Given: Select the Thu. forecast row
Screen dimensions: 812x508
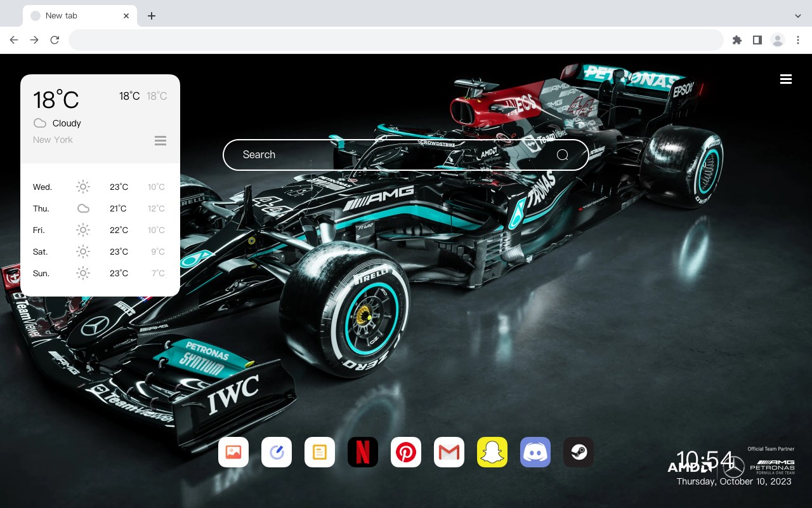Looking at the screenshot, I should [100, 208].
